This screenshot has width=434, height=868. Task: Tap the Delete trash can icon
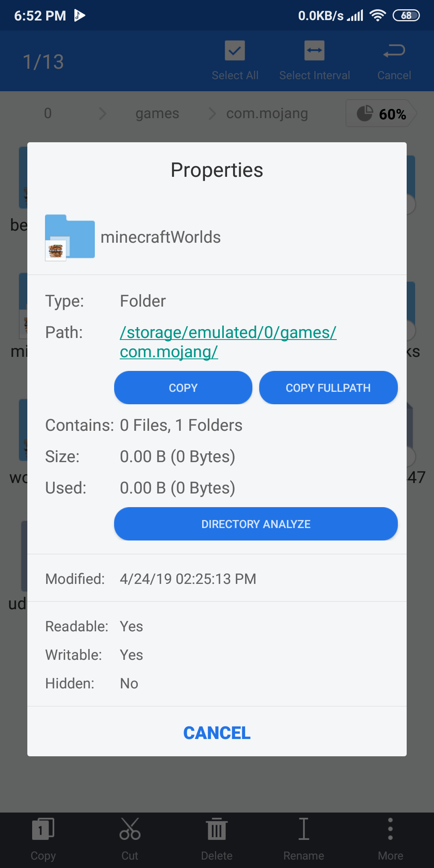tap(217, 829)
